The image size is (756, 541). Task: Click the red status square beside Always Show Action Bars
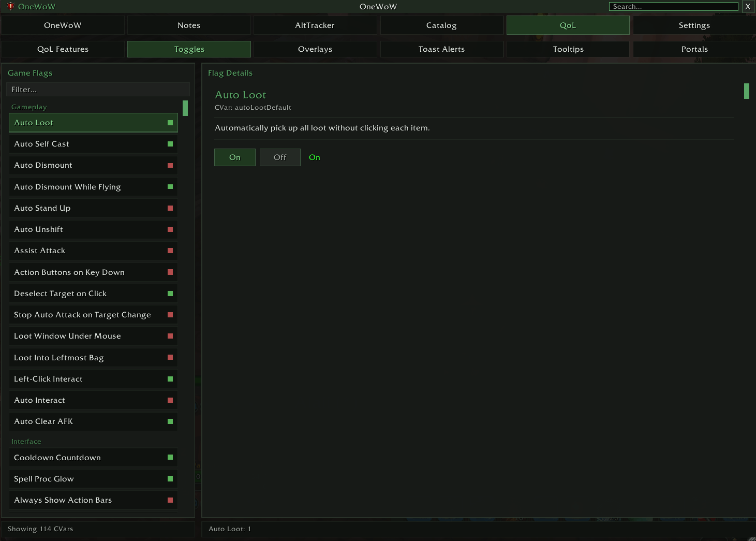coord(170,500)
